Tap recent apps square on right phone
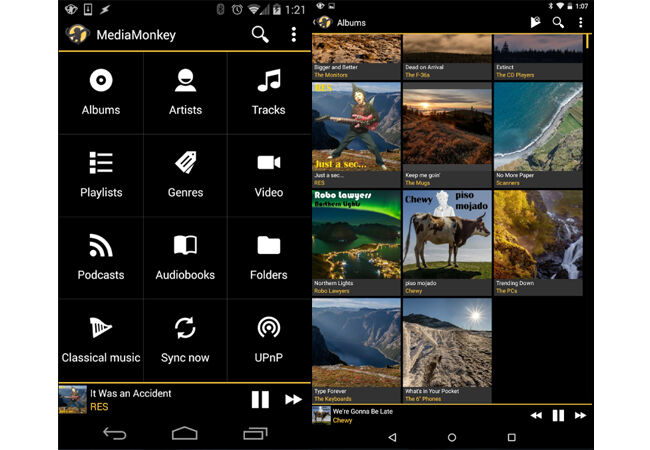 tap(512, 437)
